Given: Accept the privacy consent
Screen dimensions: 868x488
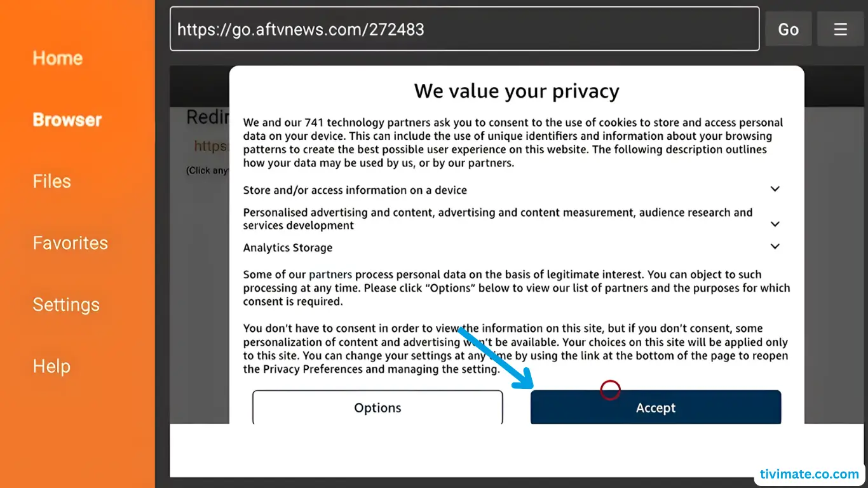Looking at the screenshot, I should (655, 407).
